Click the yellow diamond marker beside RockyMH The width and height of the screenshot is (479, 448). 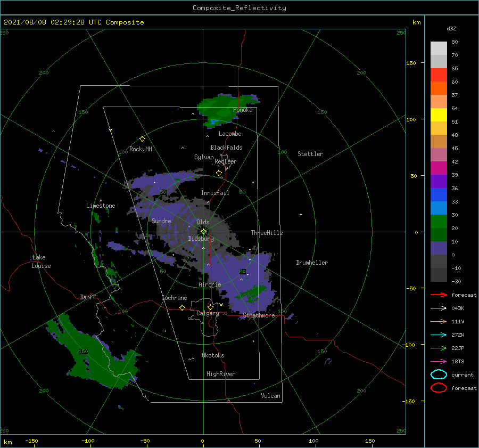[x=142, y=139]
